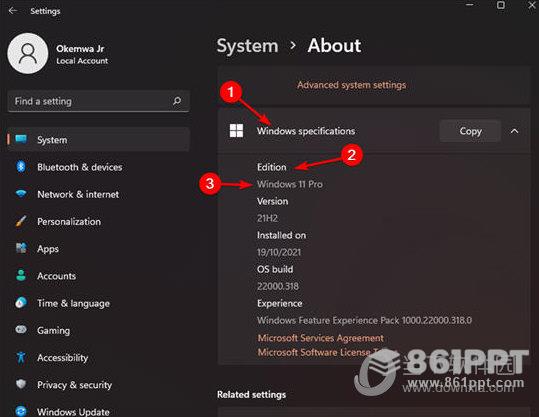Click the Edition label
Viewport: 539px width, 417px height.
click(272, 167)
